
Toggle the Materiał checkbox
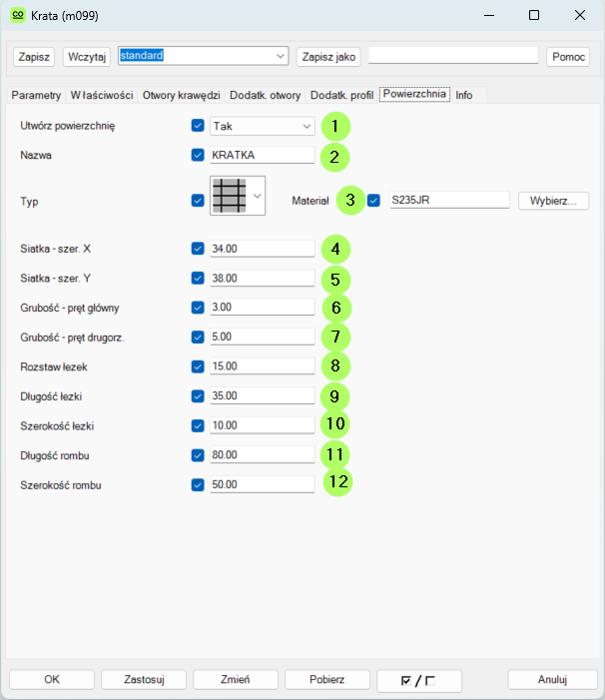click(374, 201)
